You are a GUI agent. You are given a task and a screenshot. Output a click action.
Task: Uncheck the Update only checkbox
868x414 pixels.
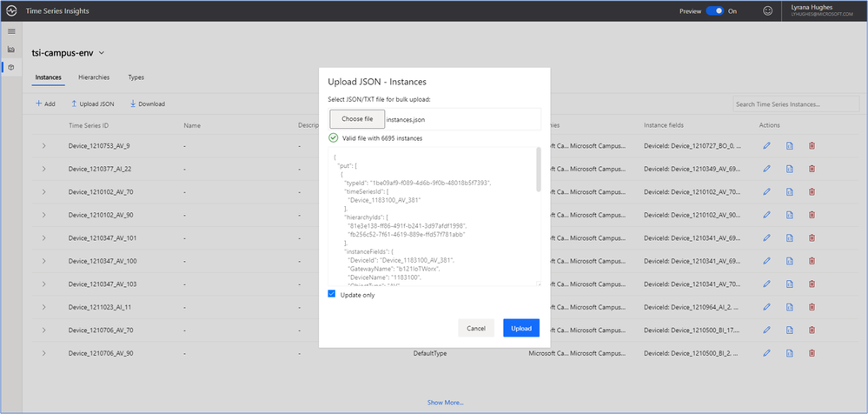pos(332,294)
